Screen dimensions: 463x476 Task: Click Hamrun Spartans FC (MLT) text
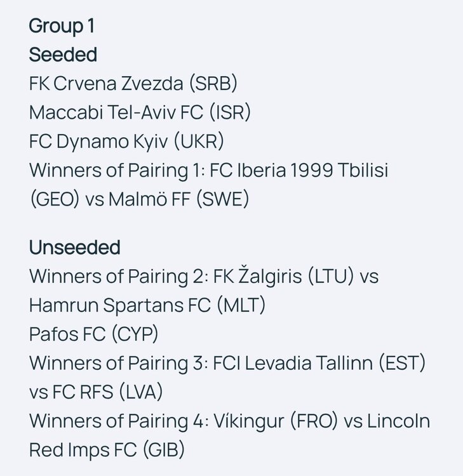(147, 305)
